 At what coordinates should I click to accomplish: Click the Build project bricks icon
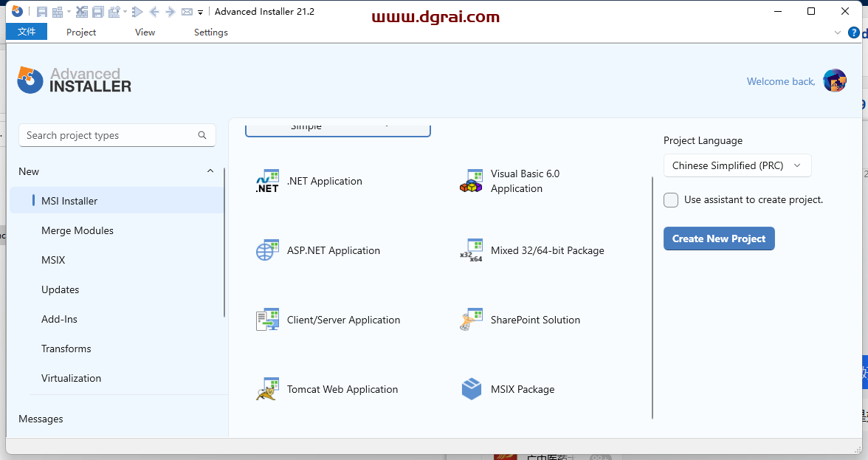[57, 12]
